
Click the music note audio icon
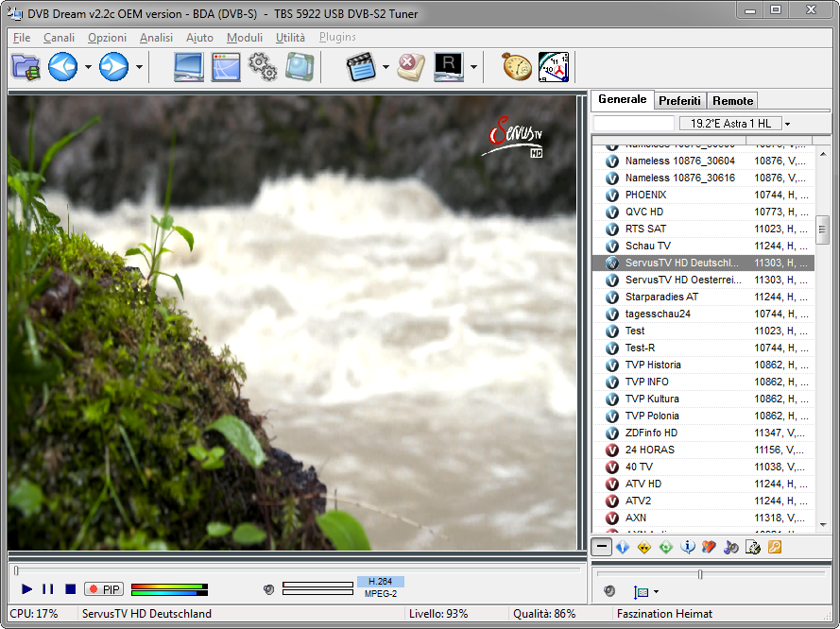730,547
